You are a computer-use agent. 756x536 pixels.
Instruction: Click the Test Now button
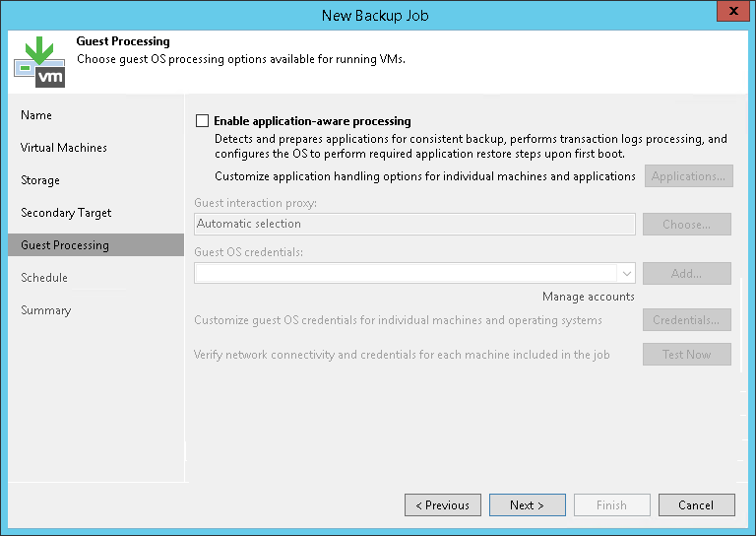coord(686,355)
